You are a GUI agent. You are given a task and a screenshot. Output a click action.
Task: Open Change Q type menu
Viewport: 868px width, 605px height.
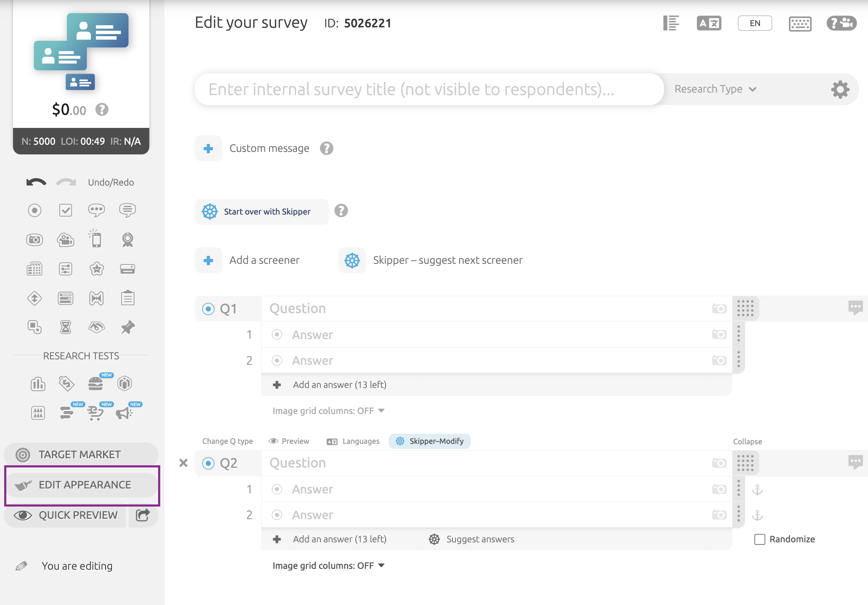228,441
